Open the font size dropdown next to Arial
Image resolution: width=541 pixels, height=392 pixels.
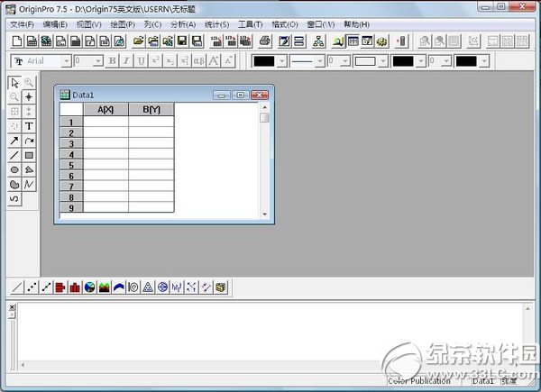click(98, 61)
